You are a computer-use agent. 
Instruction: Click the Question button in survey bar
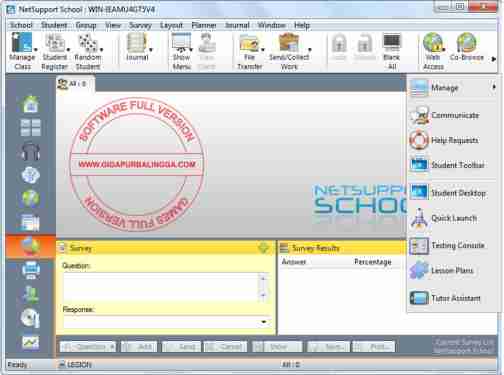click(x=88, y=347)
